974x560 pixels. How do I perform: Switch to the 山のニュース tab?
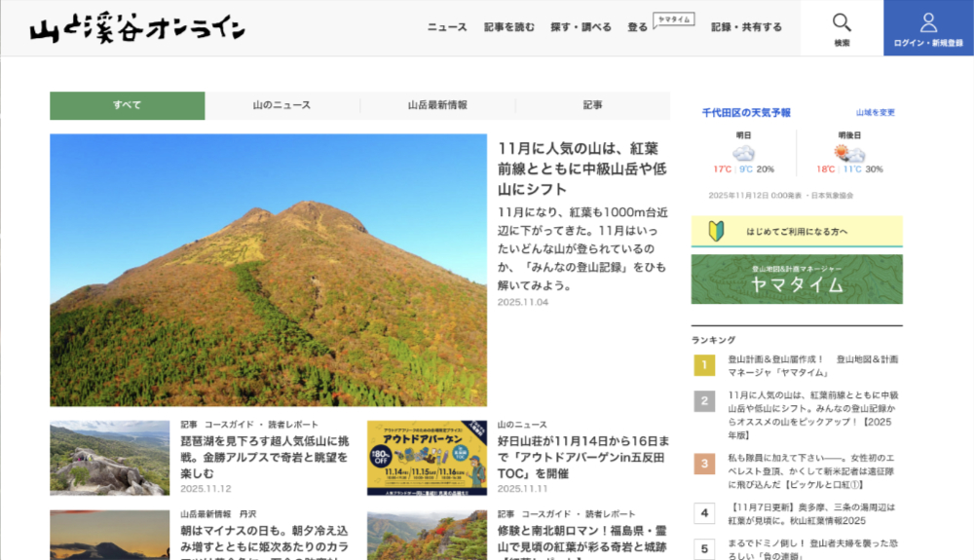[281, 105]
